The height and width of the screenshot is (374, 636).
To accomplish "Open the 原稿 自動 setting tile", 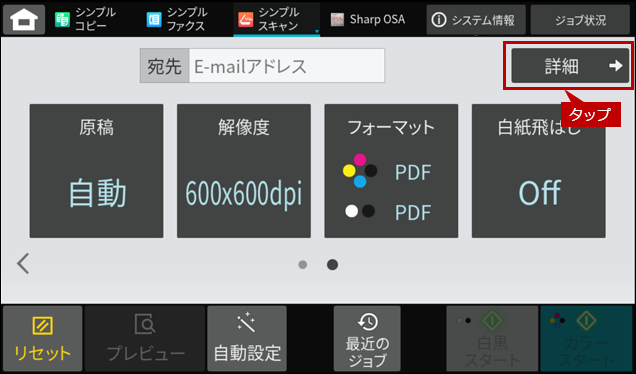I will coord(97,171).
